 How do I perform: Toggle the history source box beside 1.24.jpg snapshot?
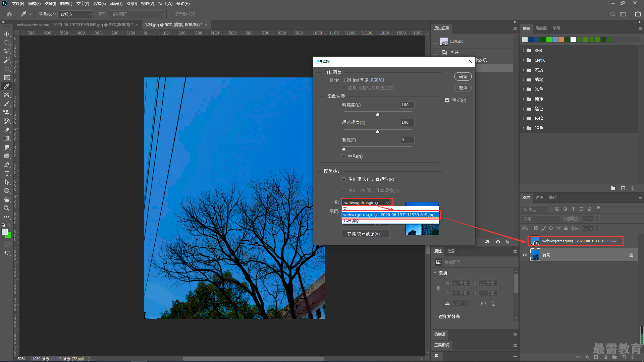tap(435, 41)
